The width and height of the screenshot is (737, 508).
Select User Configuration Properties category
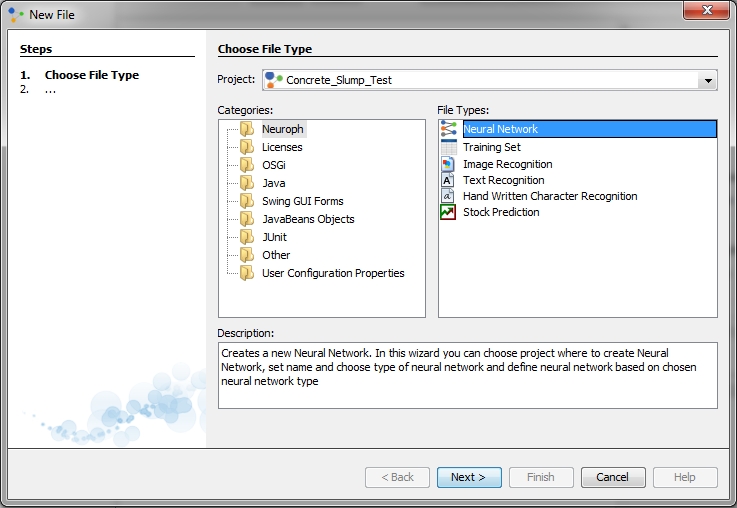coord(333,273)
